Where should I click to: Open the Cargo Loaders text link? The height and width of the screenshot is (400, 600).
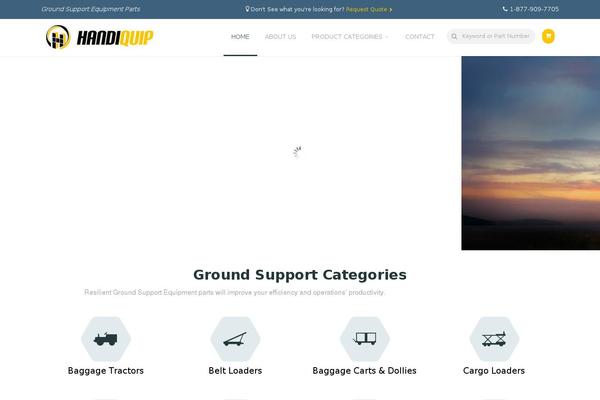494,371
